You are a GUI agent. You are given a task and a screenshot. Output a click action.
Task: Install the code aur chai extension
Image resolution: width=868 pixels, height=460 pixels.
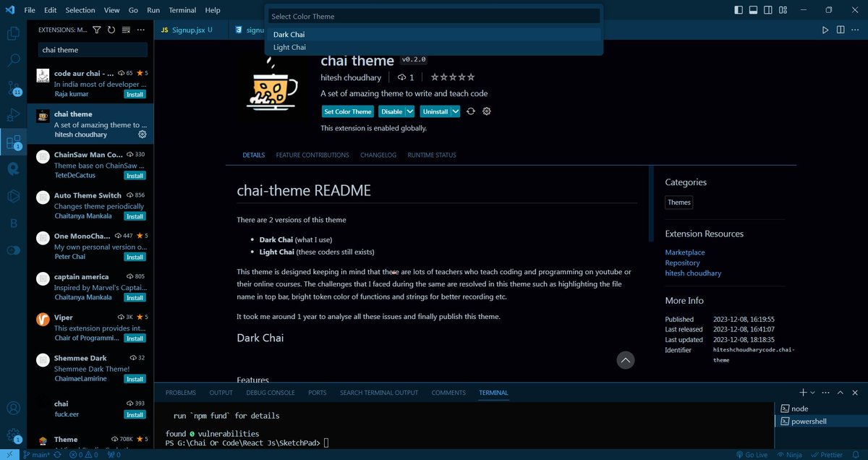click(x=135, y=94)
